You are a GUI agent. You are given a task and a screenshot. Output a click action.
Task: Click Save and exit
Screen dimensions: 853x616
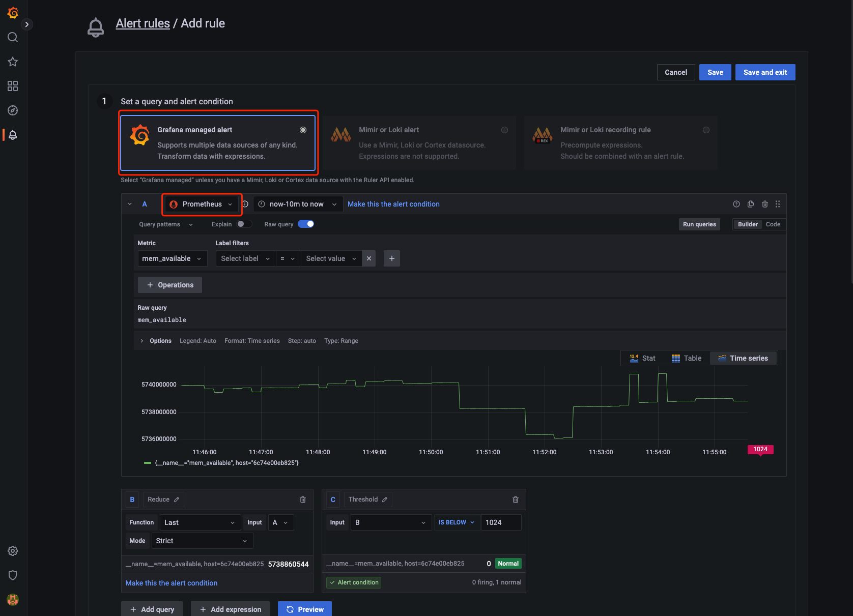(x=765, y=72)
